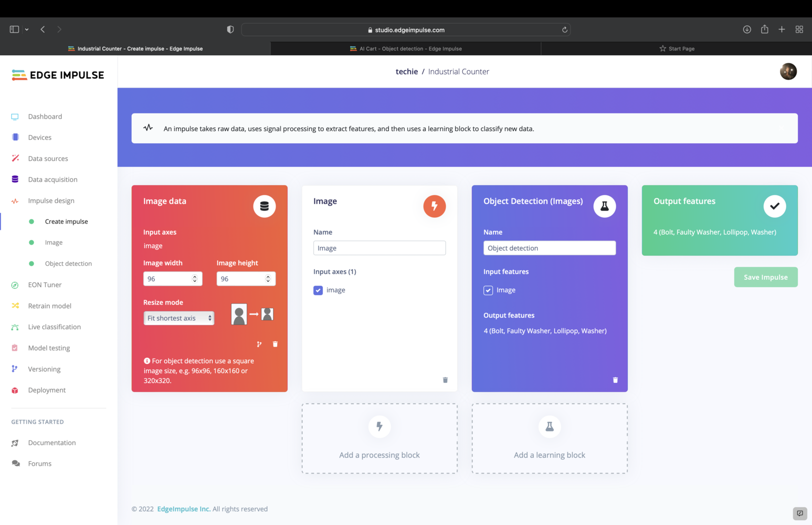The width and height of the screenshot is (812, 525).
Task: Select Create impulse sub-item
Action: (66, 222)
